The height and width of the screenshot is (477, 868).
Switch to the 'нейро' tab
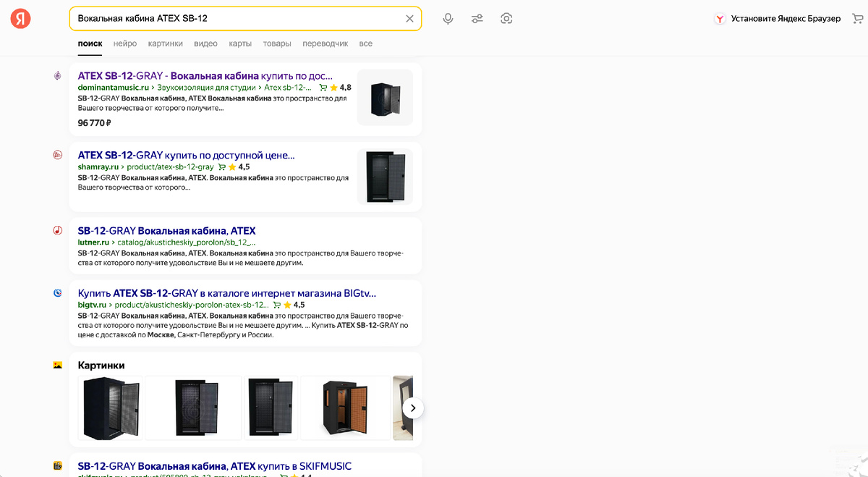[x=125, y=43]
